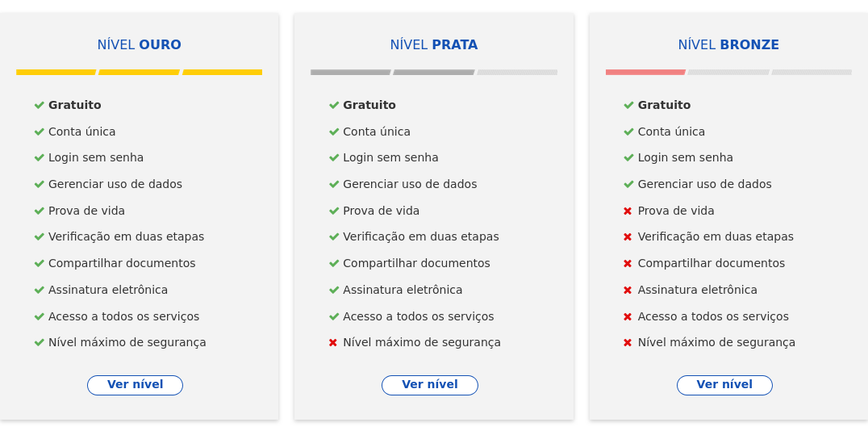Click the red X for Compartilhar documentos in Bronze
The width and height of the screenshot is (868, 435).
(x=628, y=263)
